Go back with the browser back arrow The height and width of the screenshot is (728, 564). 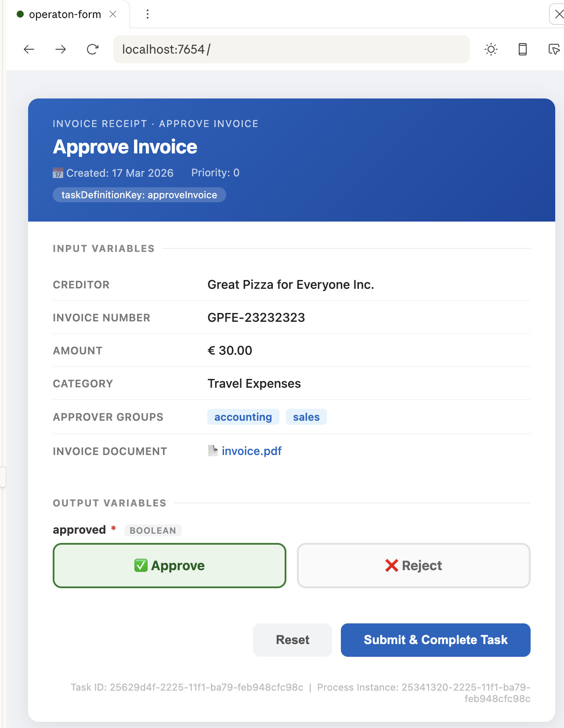29,49
